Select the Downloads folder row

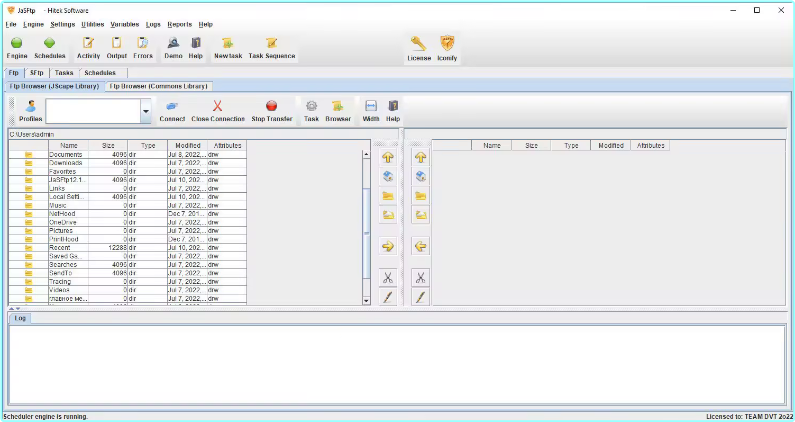click(128, 163)
